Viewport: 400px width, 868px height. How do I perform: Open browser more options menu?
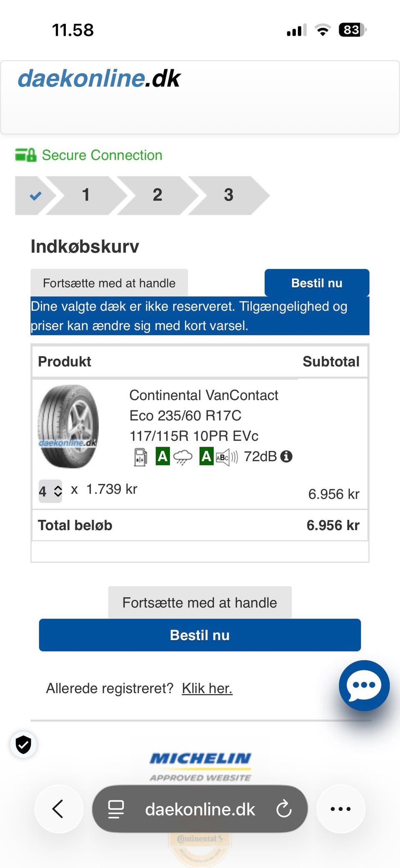coord(340,809)
